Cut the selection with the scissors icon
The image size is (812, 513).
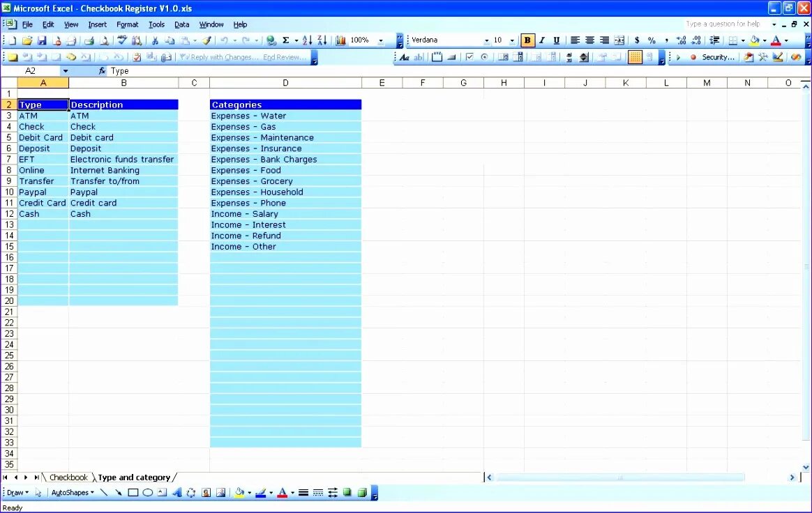pyautogui.click(x=155, y=40)
